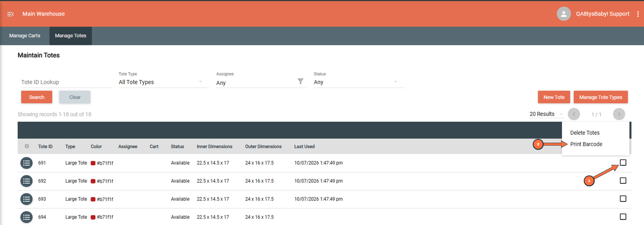Image resolution: width=644 pixels, height=225 pixels.
Task: Click the orange Search button
Action: click(37, 97)
